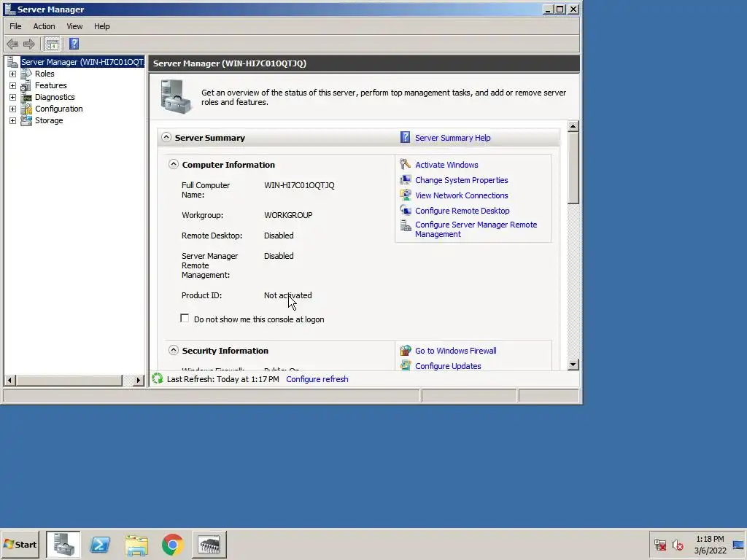747x560 pixels.
Task: Click the Change System Properties icon
Action: click(406, 180)
